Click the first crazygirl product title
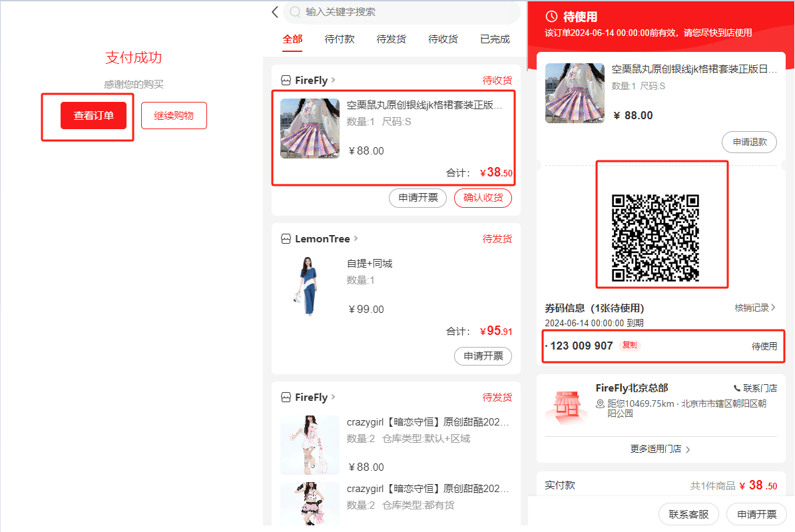The image size is (795, 532). 427,422
